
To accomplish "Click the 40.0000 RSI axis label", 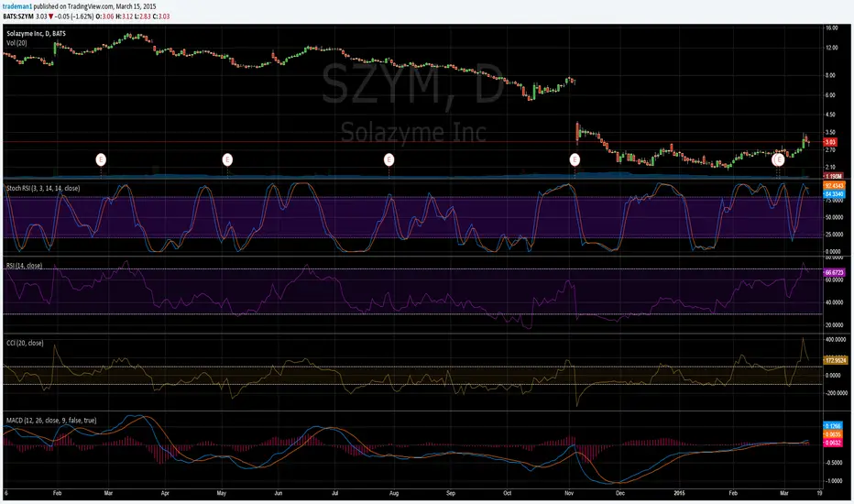I will 835,302.
